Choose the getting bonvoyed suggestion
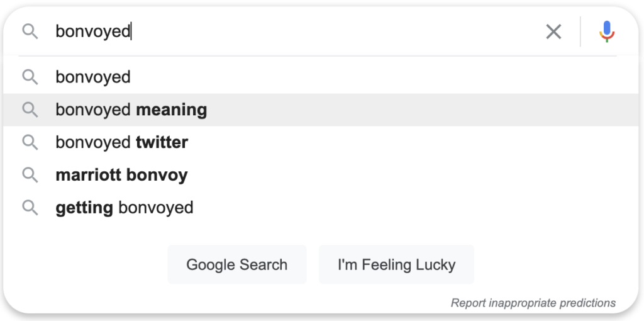The image size is (644, 321). click(321, 208)
